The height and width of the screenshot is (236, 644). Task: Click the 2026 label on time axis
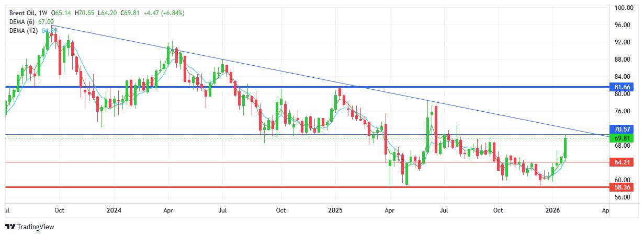pos(553,210)
